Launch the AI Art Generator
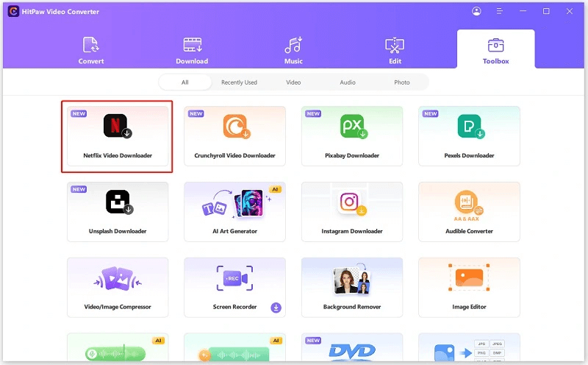This screenshot has width=588, height=365. click(x=234, y=213)
